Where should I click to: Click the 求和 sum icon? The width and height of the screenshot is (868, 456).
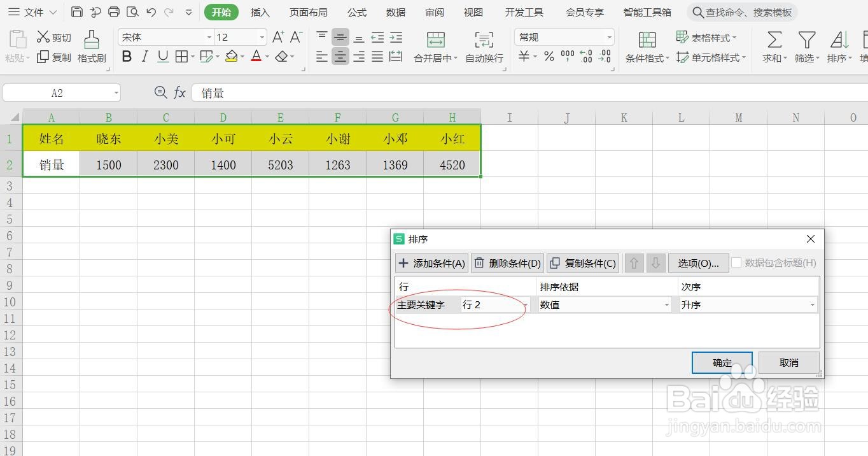pos(774,47)
